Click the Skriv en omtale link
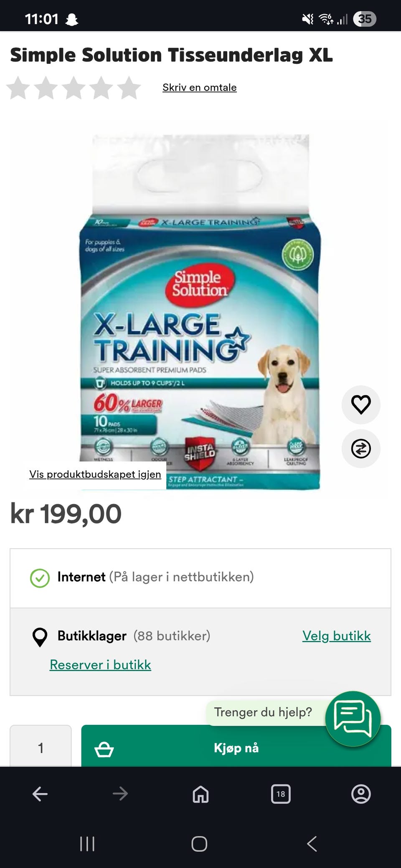The width and height of the screenshot is (401, 868). [x=200, y=87]
